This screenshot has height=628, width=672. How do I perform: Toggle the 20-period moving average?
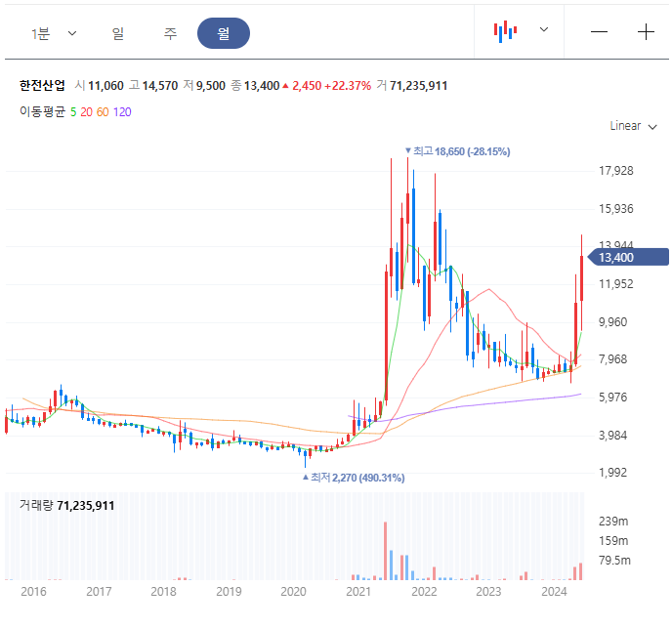(x=86, y=112)
